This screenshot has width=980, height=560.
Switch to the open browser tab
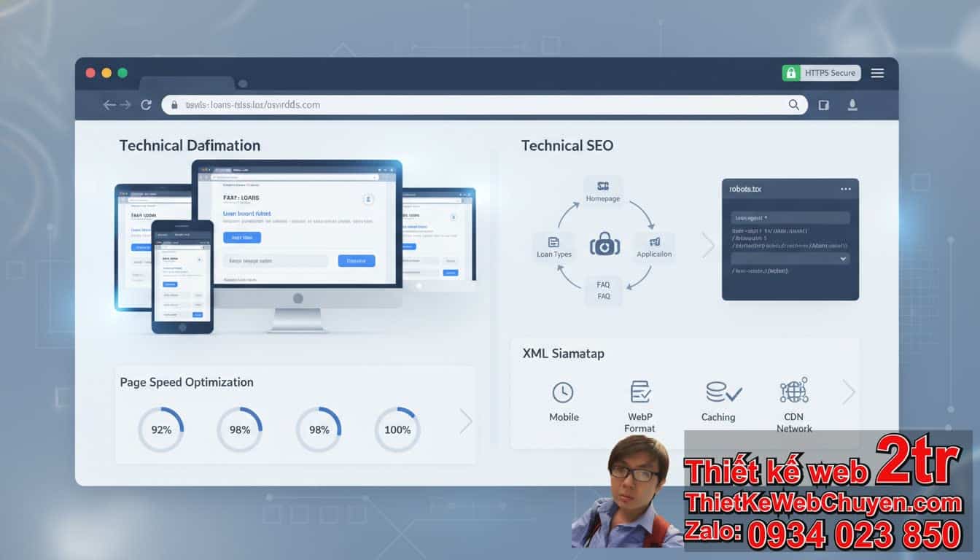pos(186,82)
